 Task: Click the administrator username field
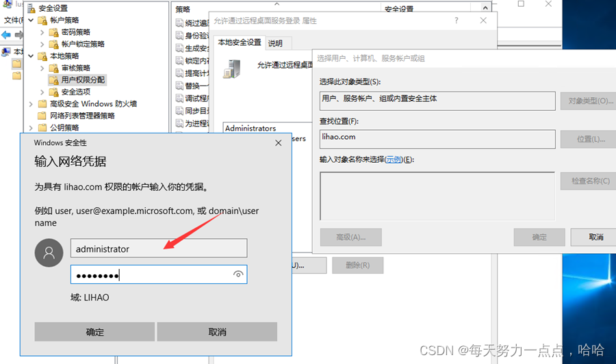159,248
